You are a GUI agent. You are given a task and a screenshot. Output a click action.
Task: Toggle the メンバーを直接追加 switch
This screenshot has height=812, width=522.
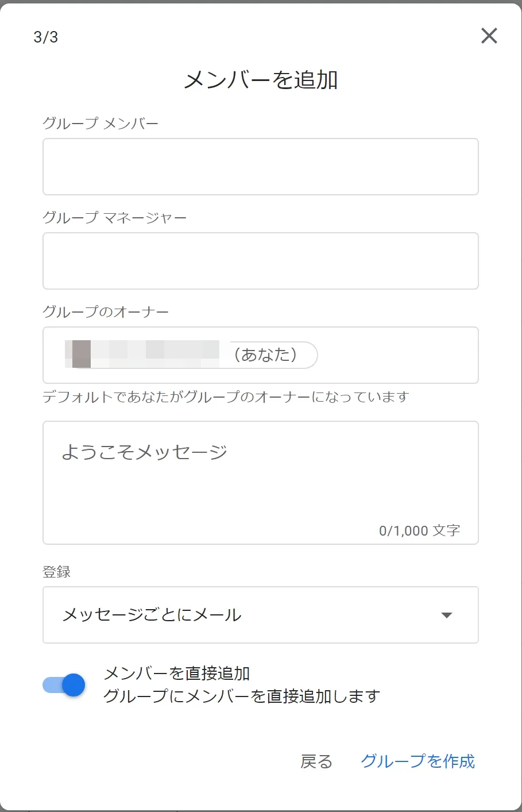(64, 685)
